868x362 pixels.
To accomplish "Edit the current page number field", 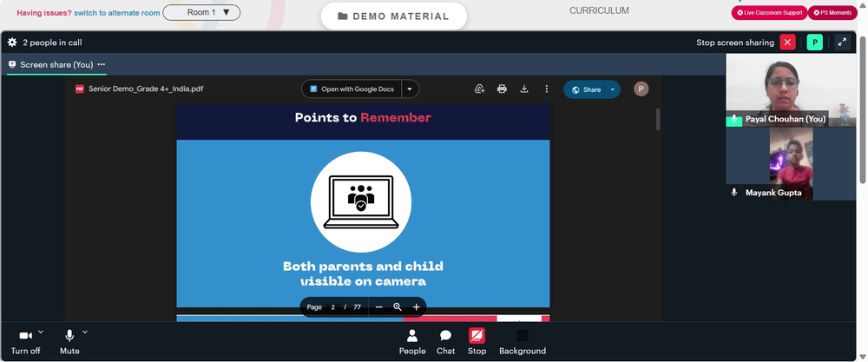I will click(332, 307).
